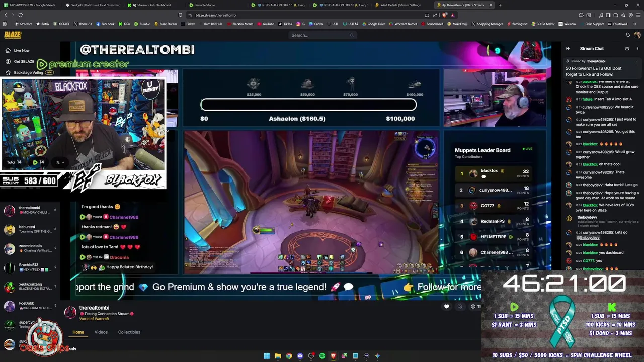Open the Windows Start menu
Image resolution: width=644 pixels, height=362 pixels.
pyautogui.click(x=267, y=356)
